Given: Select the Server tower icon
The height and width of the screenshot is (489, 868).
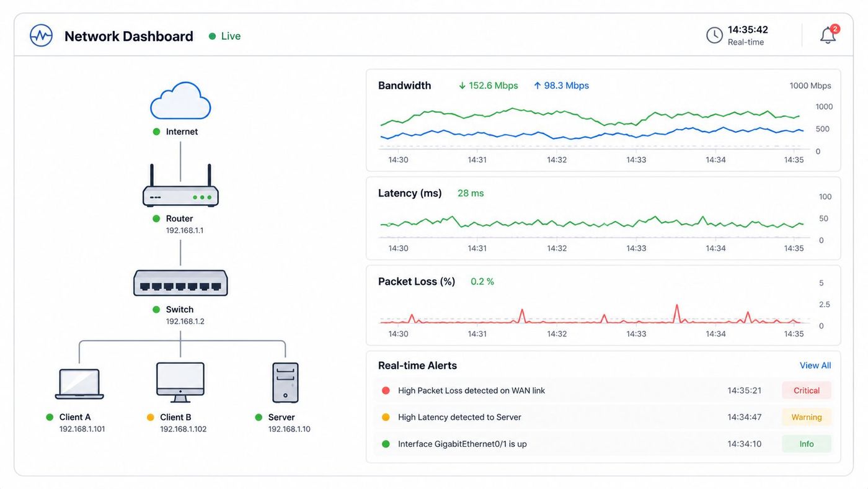Looking at the screenshot, I should (285, 382).
